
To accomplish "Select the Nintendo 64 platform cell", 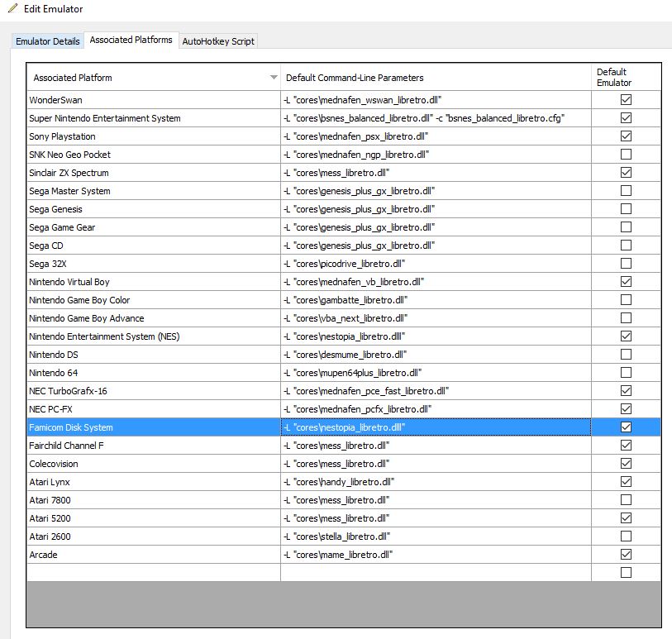I will (154, 373).
